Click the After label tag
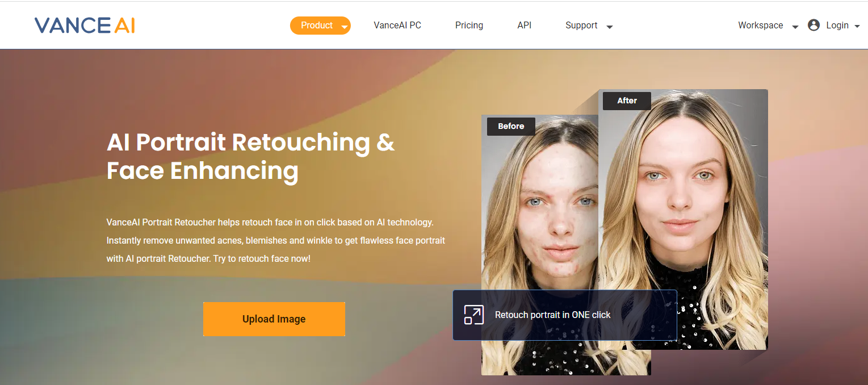868x385 pixels. pyautogui.click(x=627, y=101)
